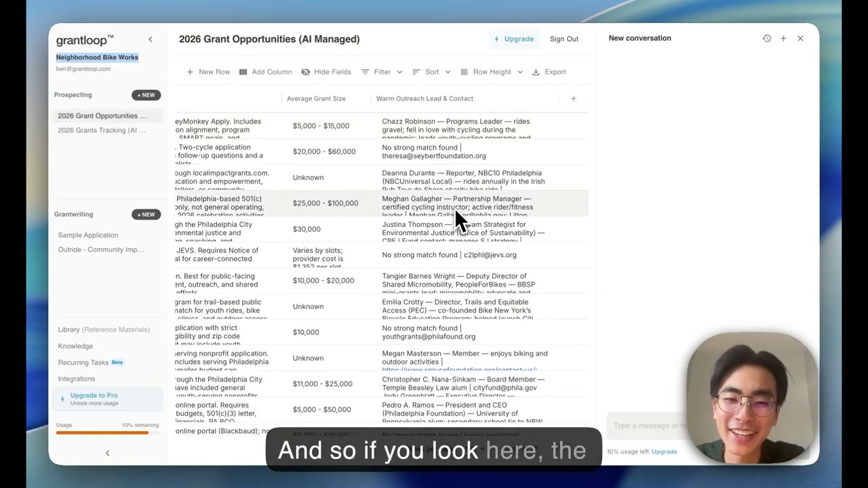Image resolution: width=868 pixels, height=488 pixels.
Task: Click the orange usage progress bar
Action: pos(107,432)
